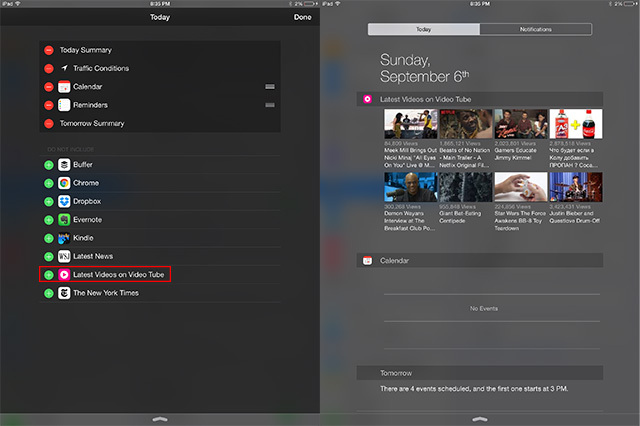The height and width of the screenshot is (426, 640).
Task: Open Giant Bat-Eating Centipede thumbnail
Action: tap(466, 187)
